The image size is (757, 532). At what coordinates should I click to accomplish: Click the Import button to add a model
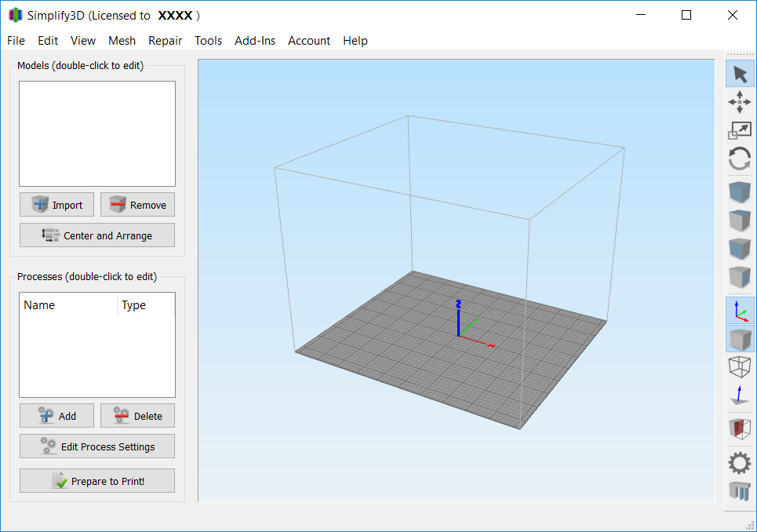tap(56, 204)
